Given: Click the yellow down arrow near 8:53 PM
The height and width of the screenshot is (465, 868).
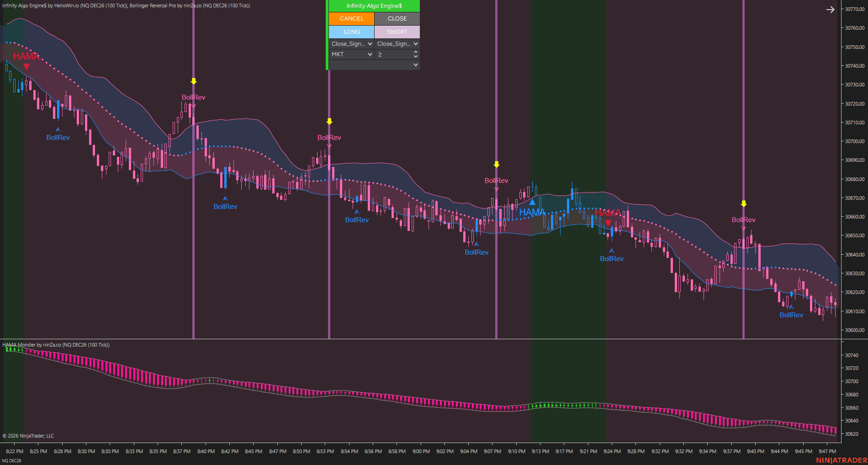Looking at the screenshot, I should [x=329, y=122].
